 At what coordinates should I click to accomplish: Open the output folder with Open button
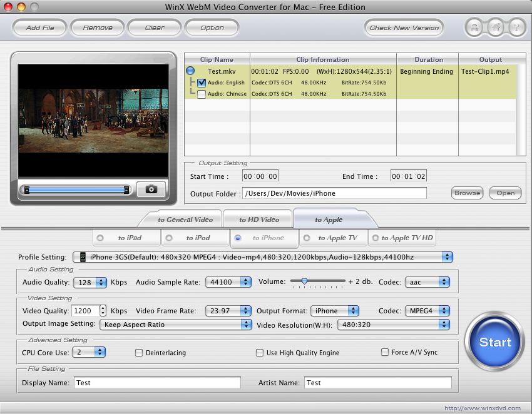(506, 193)
